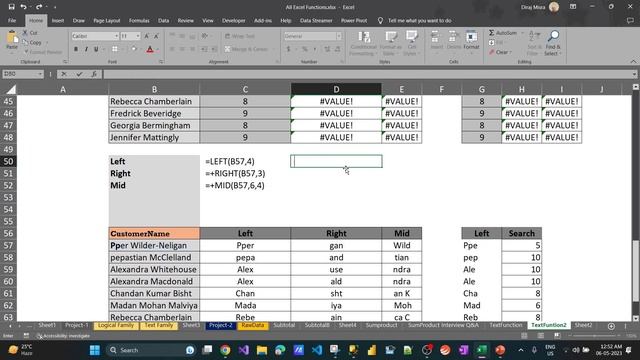
Task: Click the Paste clipboard icon
Action: click(12, 38)
